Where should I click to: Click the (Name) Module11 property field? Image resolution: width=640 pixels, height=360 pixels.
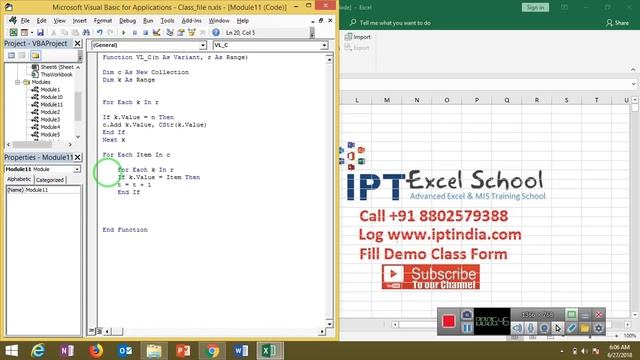[x=43, y=190]
